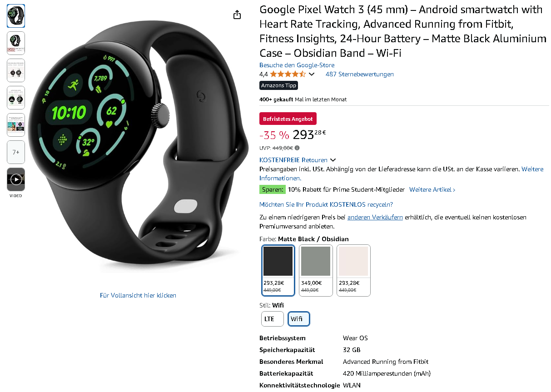Choose Matte Black Obsidian color swatch
The width and height of the screenshot is (551, 392).
click(x=278, y=270)
